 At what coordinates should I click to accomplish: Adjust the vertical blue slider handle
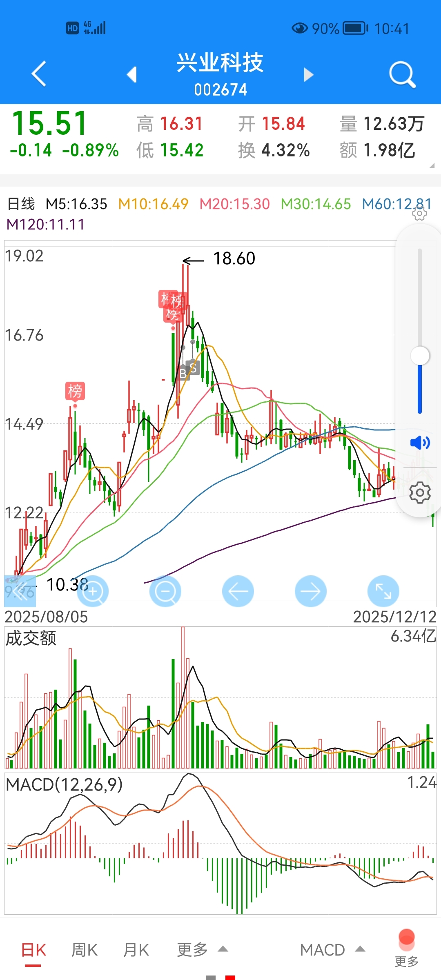point(420,356)
